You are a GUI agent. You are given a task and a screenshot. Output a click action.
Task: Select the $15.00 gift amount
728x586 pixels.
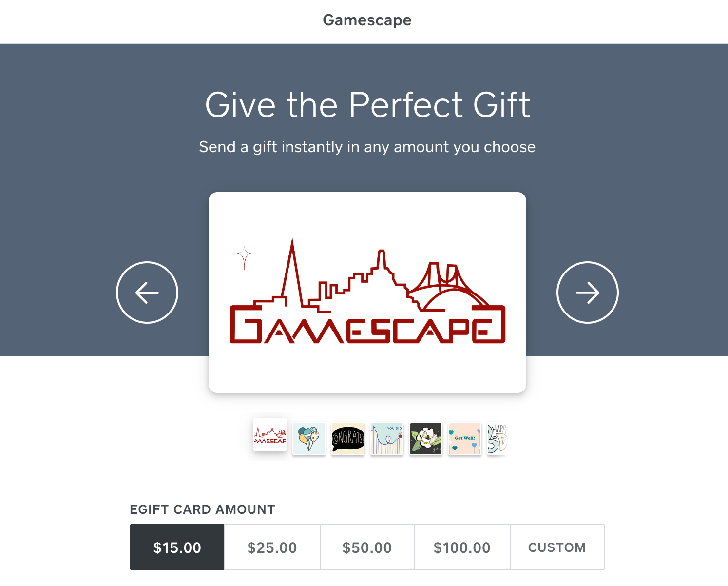click(x=177, y=547)
